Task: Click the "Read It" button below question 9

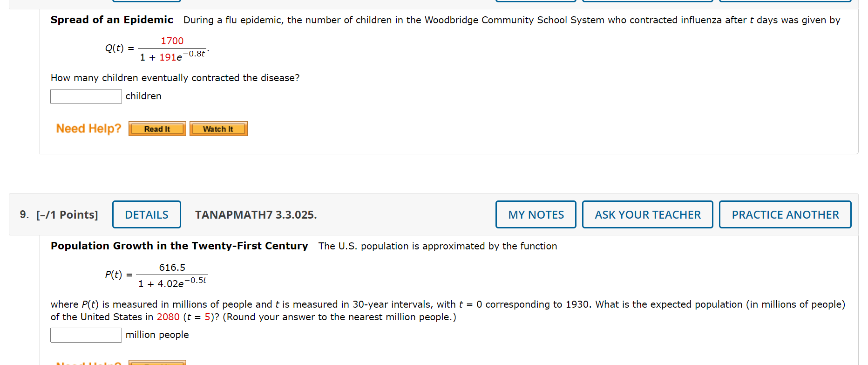Action: click(157, 363)
